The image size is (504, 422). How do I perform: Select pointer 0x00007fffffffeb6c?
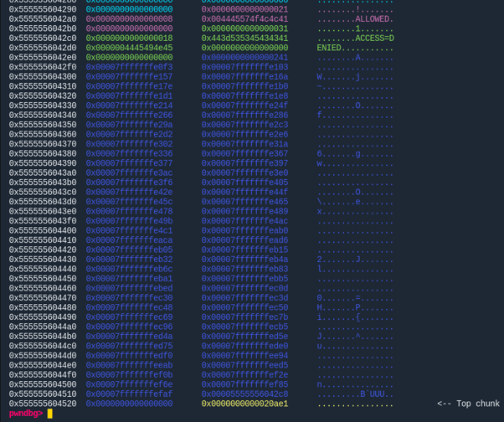[129, 269]
